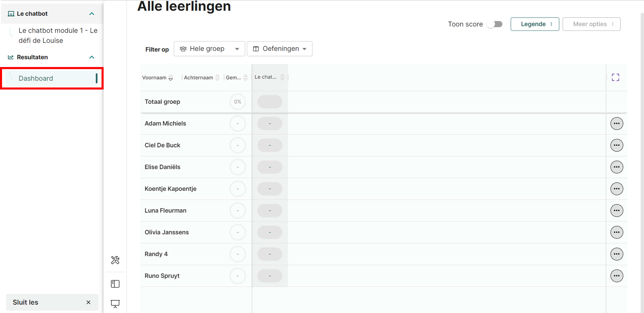Expand the table to fullscreen
644x313 pixels.
[616, 77]
